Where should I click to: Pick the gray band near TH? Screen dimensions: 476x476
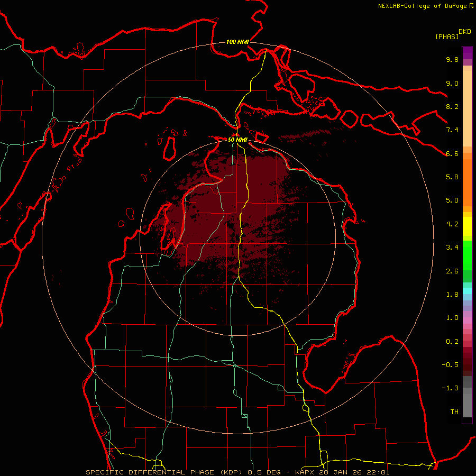click(x=467, y=405)
